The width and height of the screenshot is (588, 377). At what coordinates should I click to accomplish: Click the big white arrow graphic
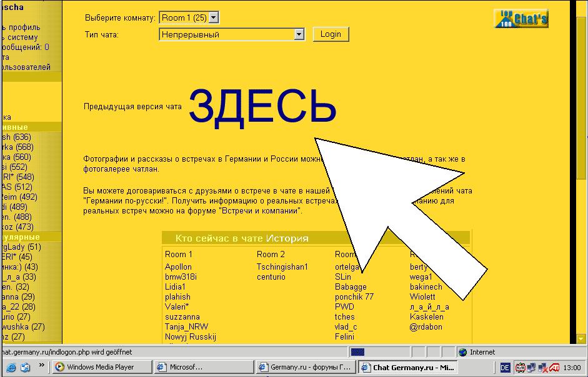pyautogui.click(x=400, y=212)
